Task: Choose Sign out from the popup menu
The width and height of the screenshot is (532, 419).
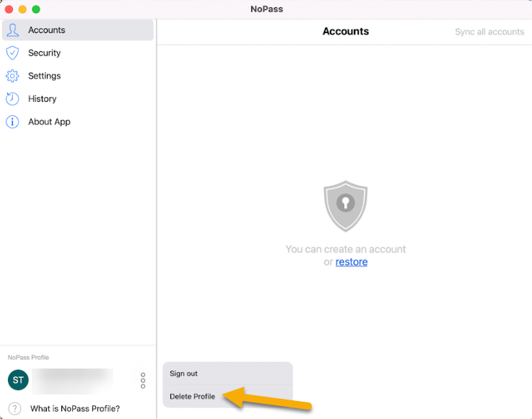Action: pos(227,374)
